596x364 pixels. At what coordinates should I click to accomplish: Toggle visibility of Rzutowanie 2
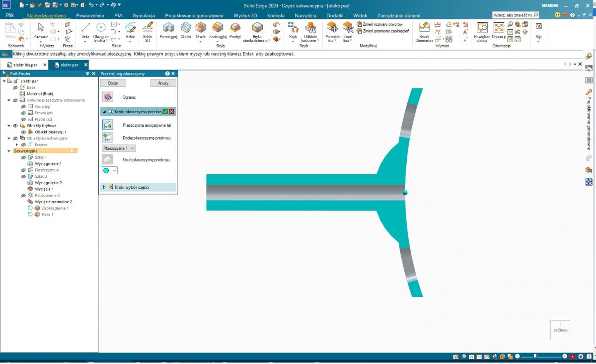(23, 196)
